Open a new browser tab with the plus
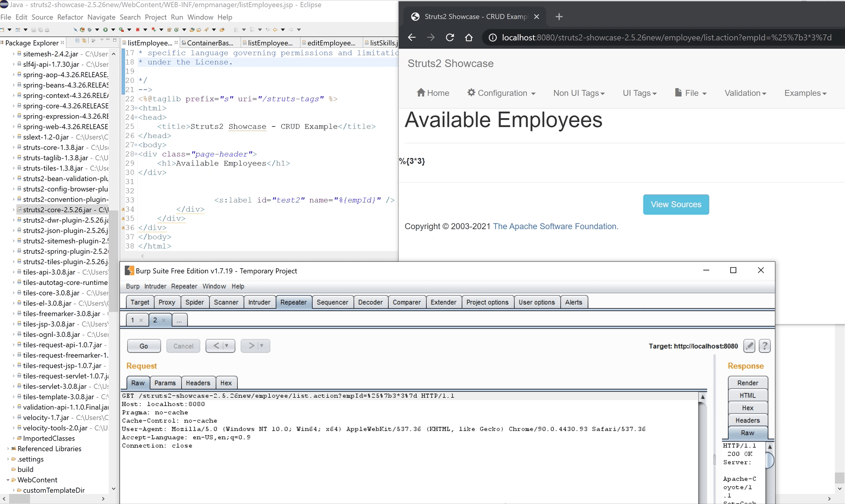 coord(559,17)
